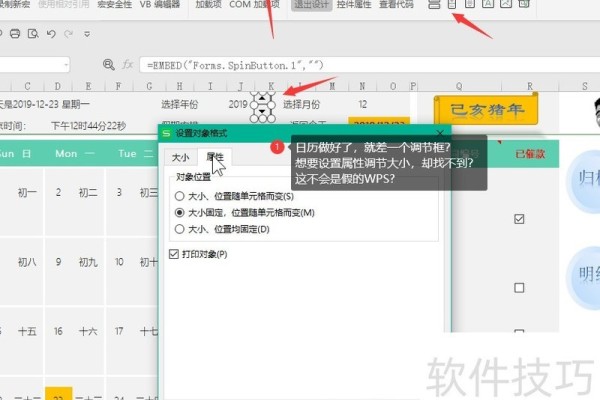Select the spin button control icon in ribbon

coord(452,4)
